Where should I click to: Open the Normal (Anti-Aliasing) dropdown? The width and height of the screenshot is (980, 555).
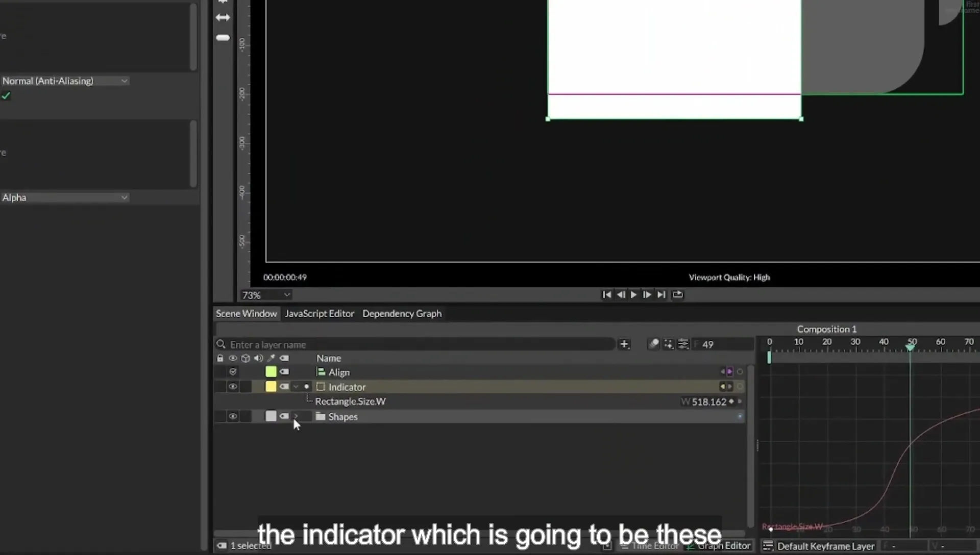pos(64,81)
